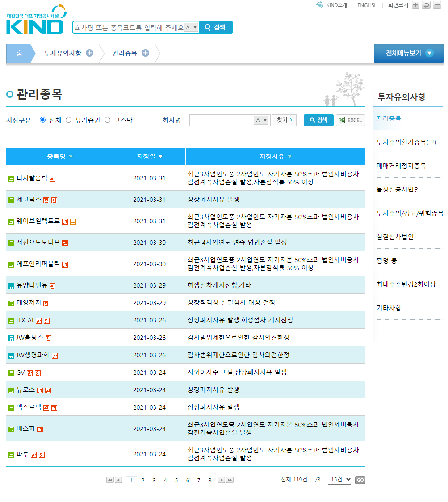Click the KOSPI market icon beside 유양디앤유
Screen dimensions: 448x502
[11, 286]
